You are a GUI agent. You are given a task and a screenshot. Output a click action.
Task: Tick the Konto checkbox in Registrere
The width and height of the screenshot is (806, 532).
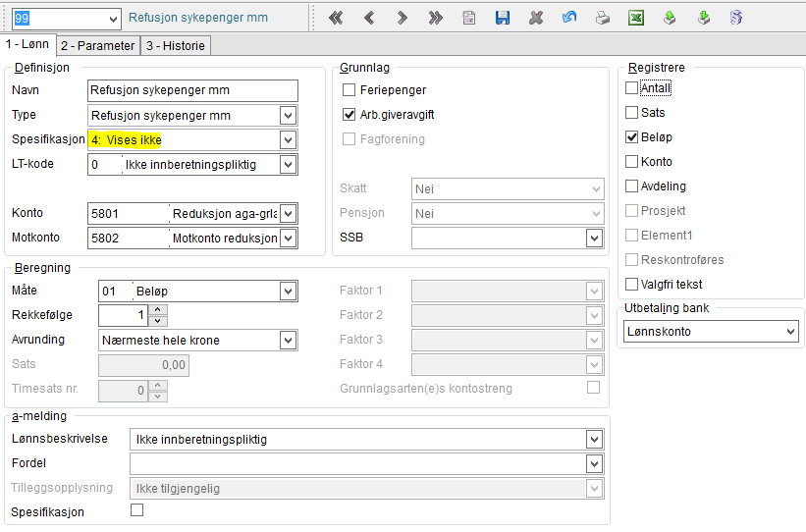point(632,162)
